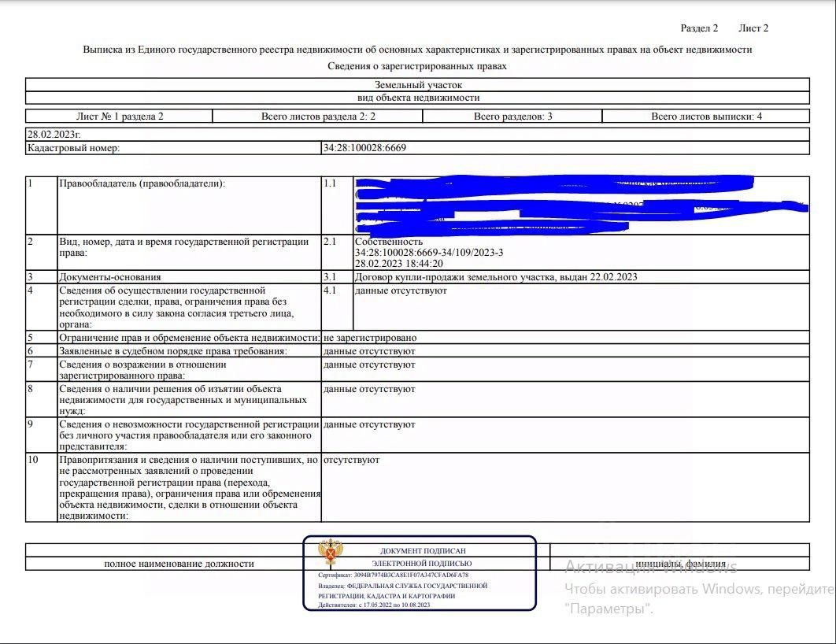Image resolution: width=836 pixels, height=644 pixels.
Task: Click the "полное наименование должности" caption
Action: point(179,564)
